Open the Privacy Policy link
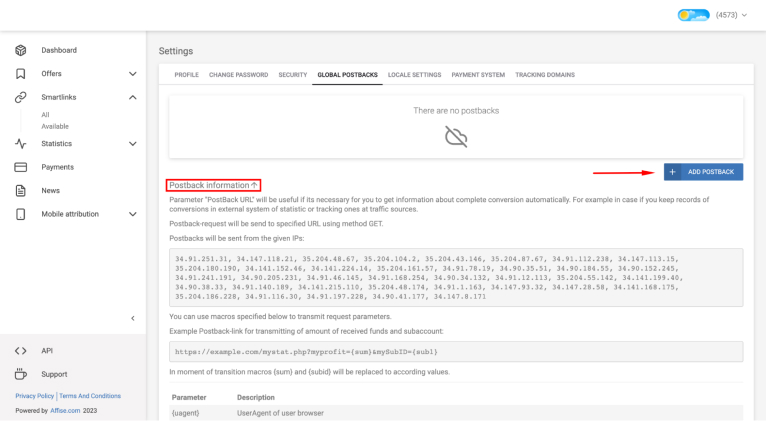The image size is (766, 421). tap(35, 396)
